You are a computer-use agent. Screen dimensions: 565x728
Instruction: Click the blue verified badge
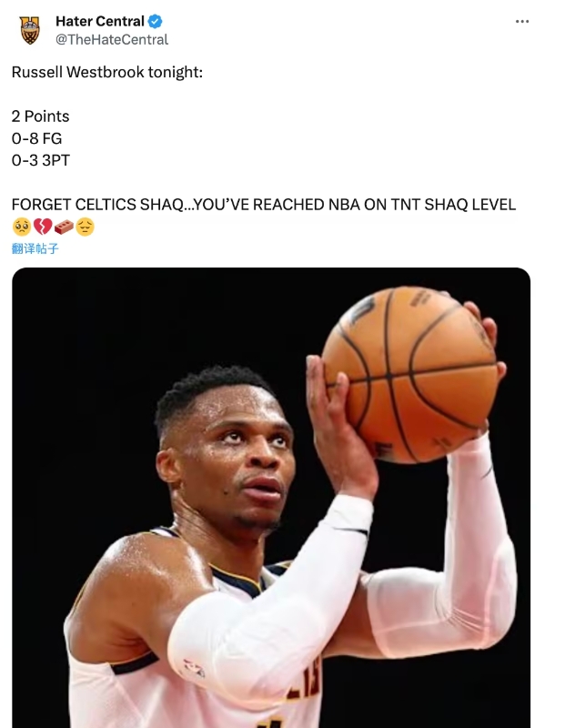(156, 21)
